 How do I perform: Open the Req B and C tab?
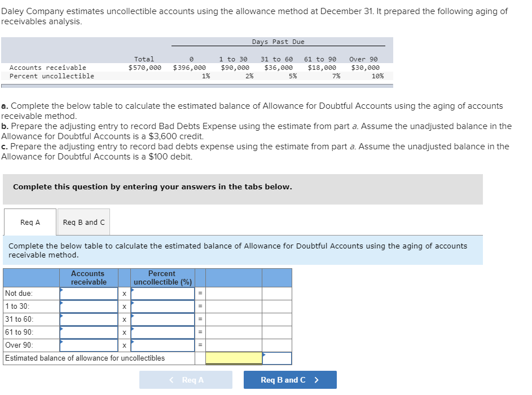click(84, 222)
